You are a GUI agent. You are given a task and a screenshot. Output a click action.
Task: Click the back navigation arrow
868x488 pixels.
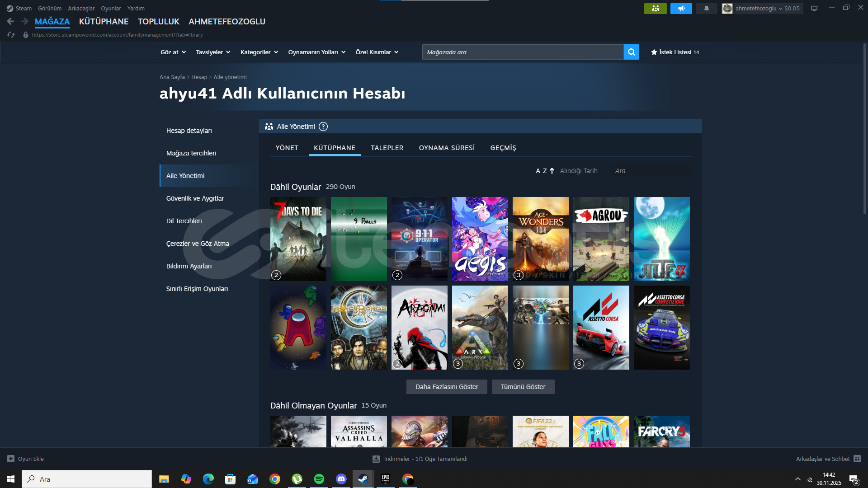(x=10, y=21)
